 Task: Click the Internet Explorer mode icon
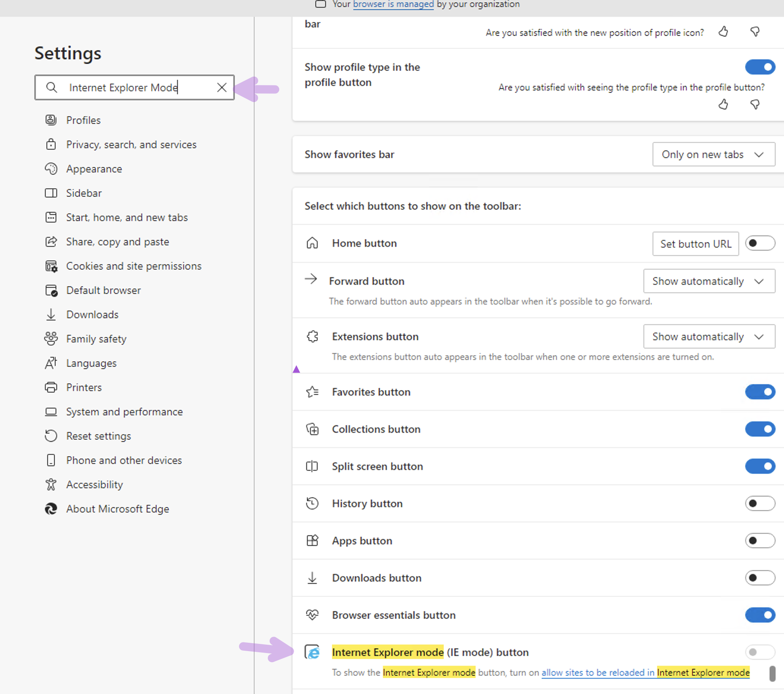coord(313,652)
